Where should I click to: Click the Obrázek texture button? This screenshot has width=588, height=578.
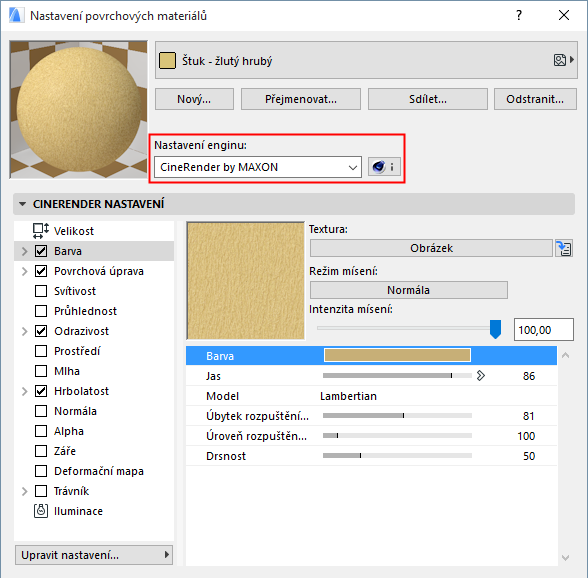(x=431, y=248)
